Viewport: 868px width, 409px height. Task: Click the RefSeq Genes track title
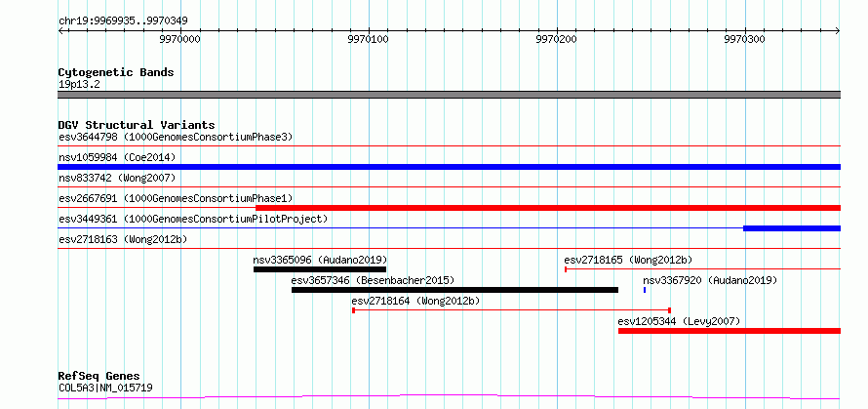click(x=99, y=377)
